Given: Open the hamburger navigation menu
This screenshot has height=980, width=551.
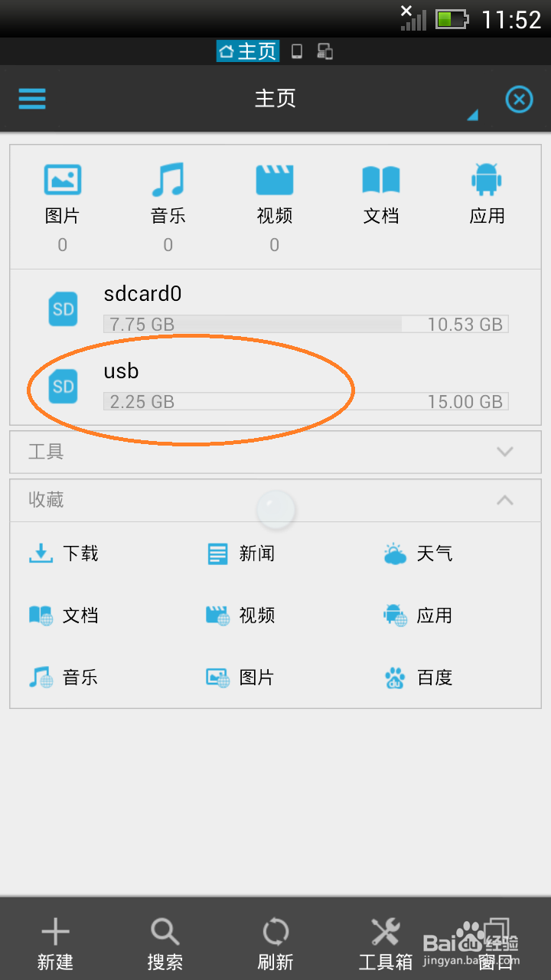Looking at the screenshot, I should coord(32,99).
